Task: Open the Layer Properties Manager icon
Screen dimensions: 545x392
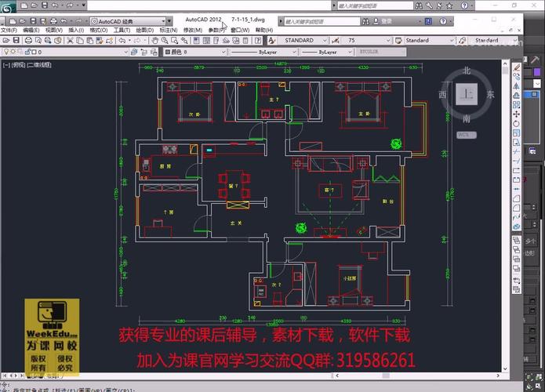Action: (x=134, y=52)
